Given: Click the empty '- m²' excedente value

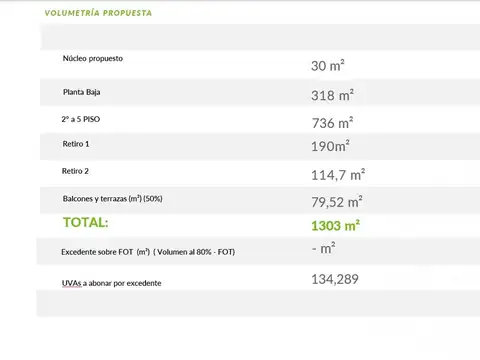Looking at the screenshot, I should coord(323,248).
